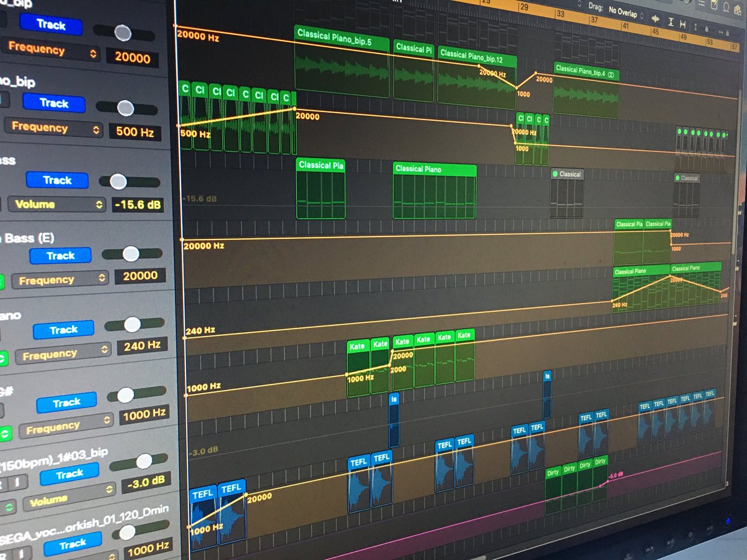The image size is (747, 560).
Task: Open Frequency dropdown on the G# track
Action: 66,427
